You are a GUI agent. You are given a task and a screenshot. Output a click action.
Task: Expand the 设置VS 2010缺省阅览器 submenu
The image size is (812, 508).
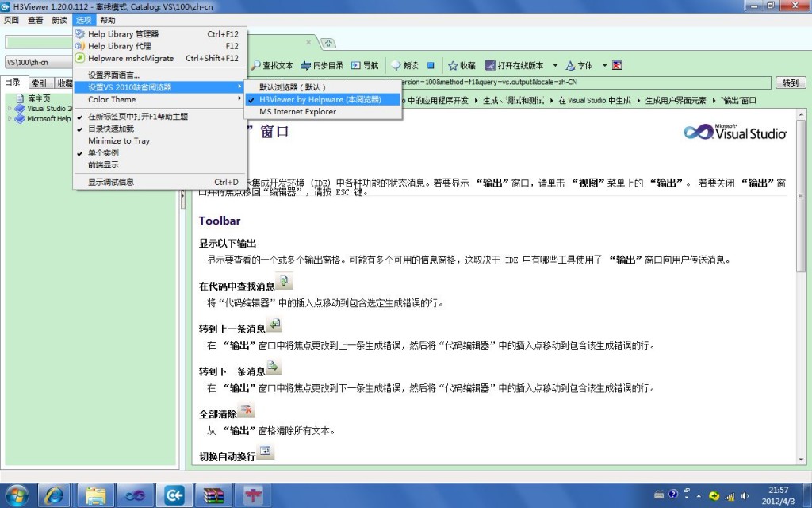pos(160,87)
